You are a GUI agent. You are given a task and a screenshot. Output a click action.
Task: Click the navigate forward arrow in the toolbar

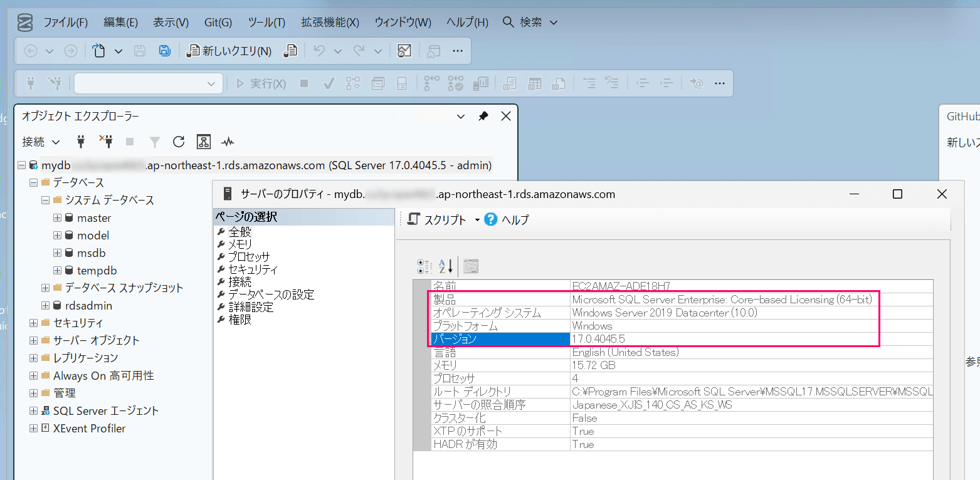click(x=71, y=51)
